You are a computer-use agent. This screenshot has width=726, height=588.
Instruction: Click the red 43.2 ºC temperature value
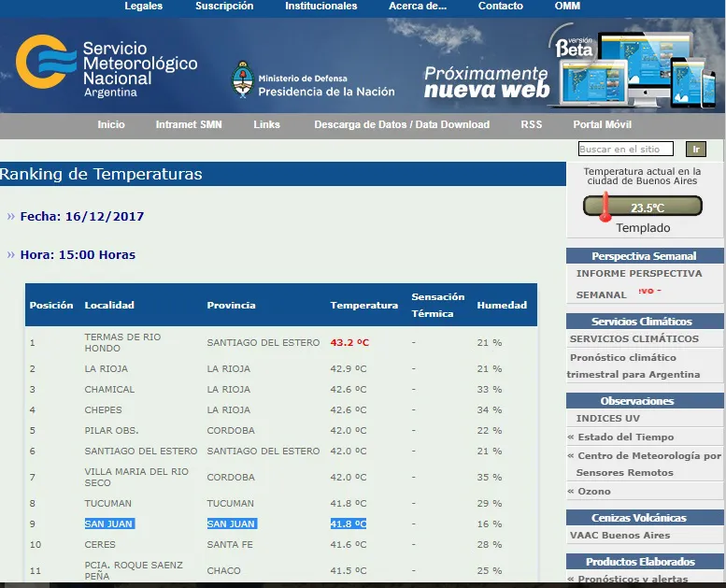(x=349, y=342)
